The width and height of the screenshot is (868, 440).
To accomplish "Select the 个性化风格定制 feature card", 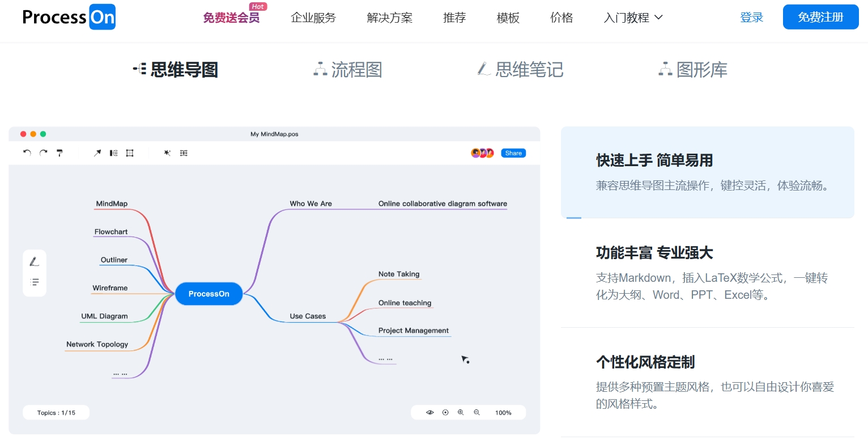I will (x=708, y=382).
